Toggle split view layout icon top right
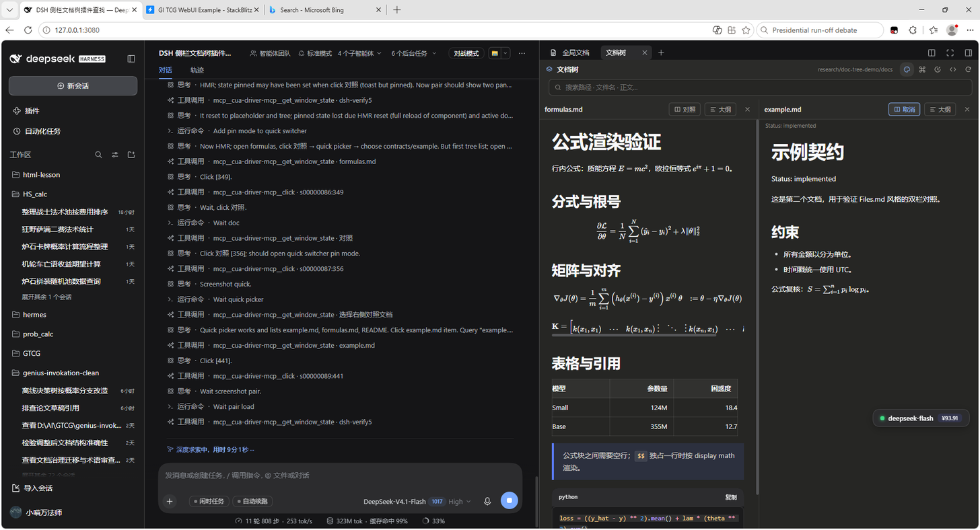Viewport: 980px width, 530px height. click(x=932, y=52)
